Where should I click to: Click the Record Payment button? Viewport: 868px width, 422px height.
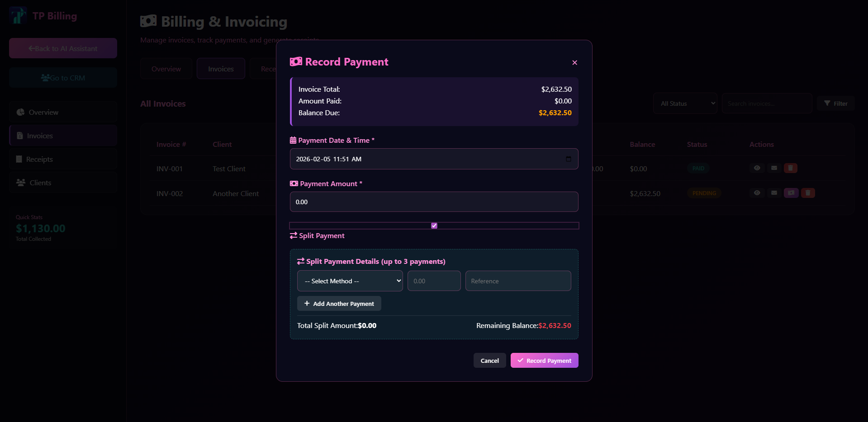click(x=544, y=360)
